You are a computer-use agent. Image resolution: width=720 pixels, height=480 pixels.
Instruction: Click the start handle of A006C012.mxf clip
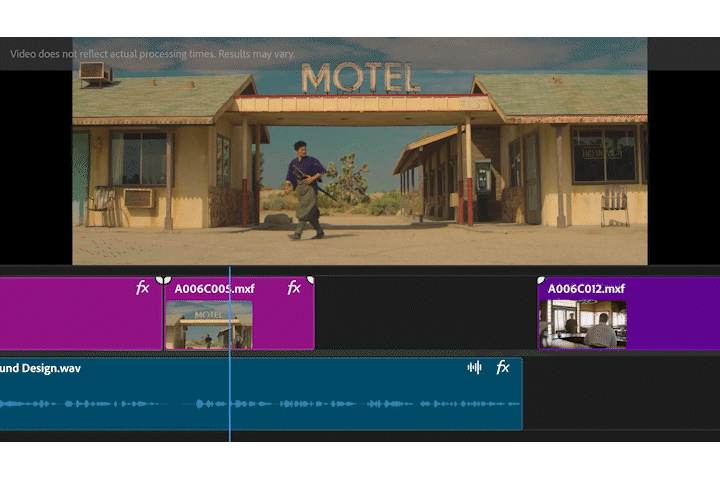(x=541, y=280)
